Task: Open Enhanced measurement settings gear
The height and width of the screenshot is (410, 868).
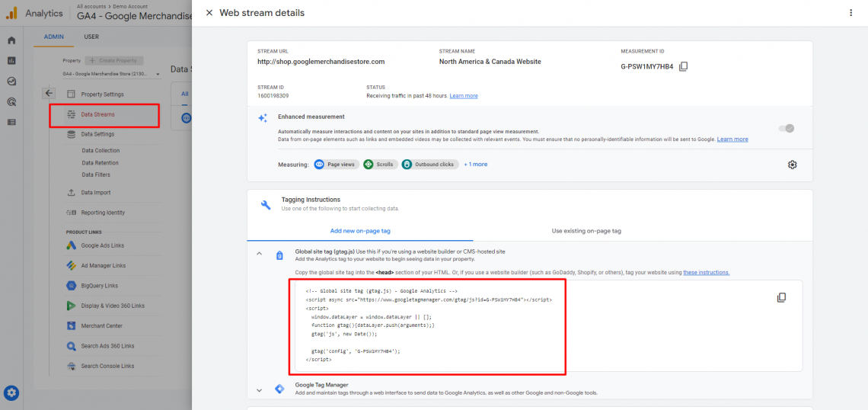Action: pos(792,165)
